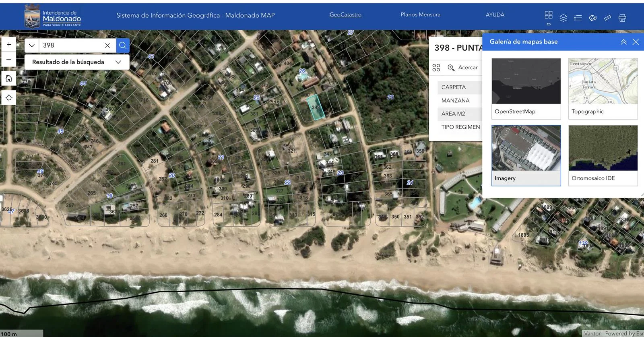Run search with magnifier button

point(123,45)
